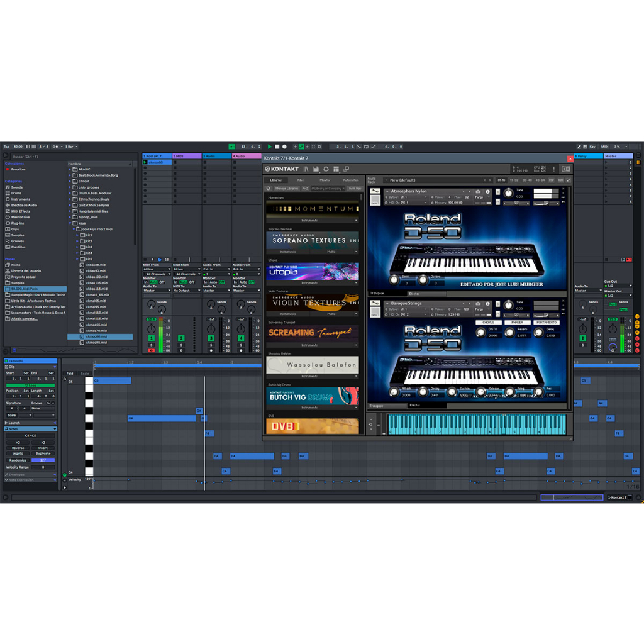
Task: Open the Atmosphera Nylon wrench edit icon
Action: pyautogui.click(x=375, y=191)
